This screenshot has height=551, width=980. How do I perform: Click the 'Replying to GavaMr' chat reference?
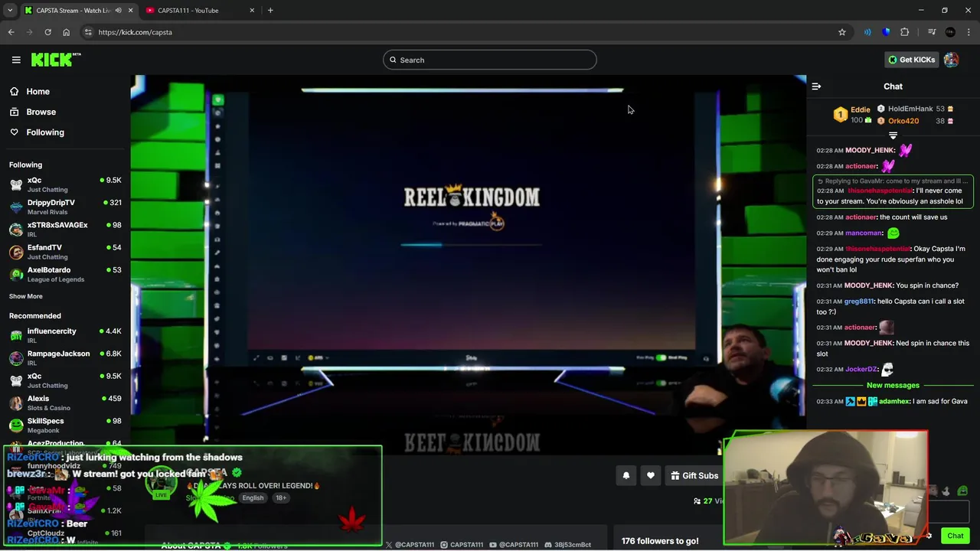coord(893,181)
